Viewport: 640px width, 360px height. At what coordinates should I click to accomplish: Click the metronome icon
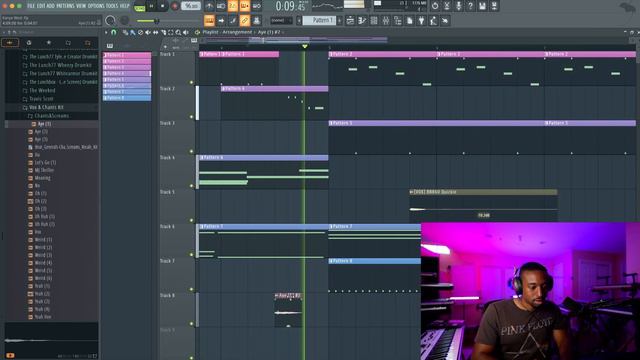tap(209, 6)
